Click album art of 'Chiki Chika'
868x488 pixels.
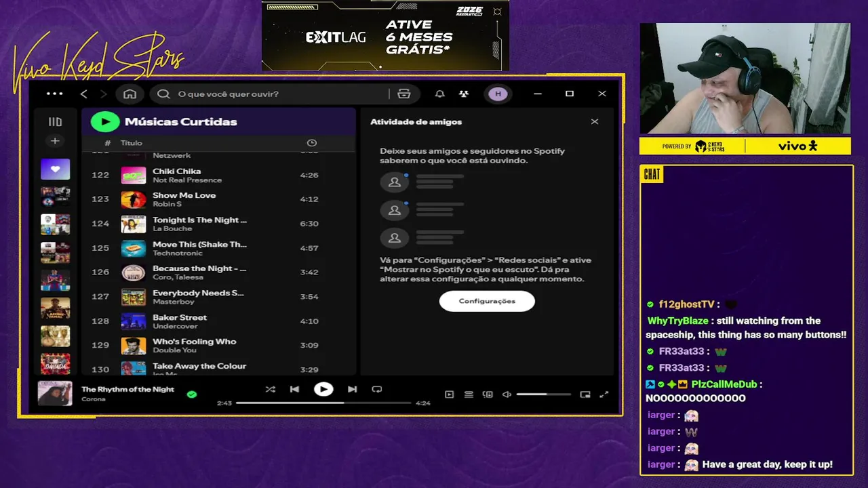(x=134, y=175)
